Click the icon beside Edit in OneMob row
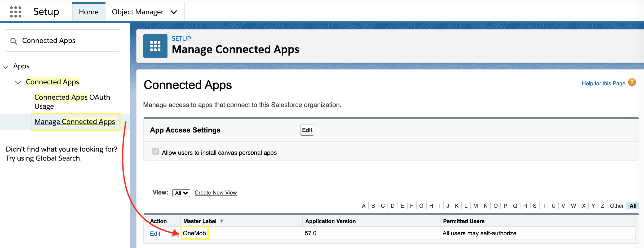Viewport: 644px width, 248px height. (175, 233)
